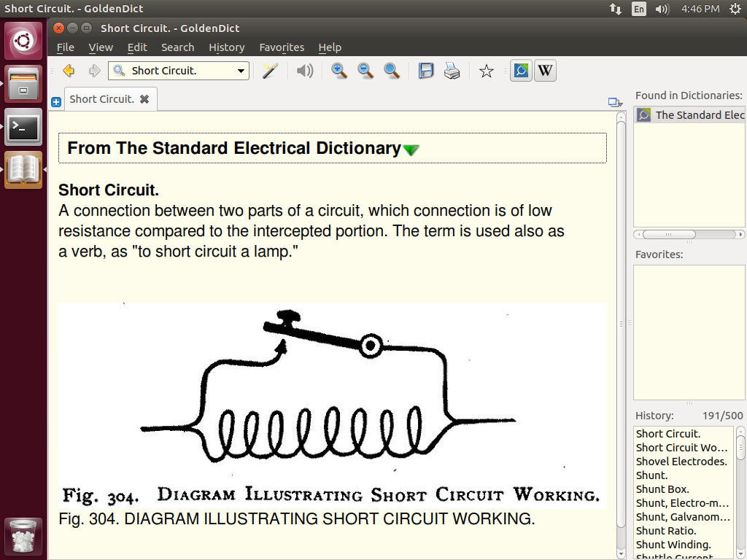Zoom out of the article
The image size is (747, 560).
pyautogui.click(x=365, y=71)
